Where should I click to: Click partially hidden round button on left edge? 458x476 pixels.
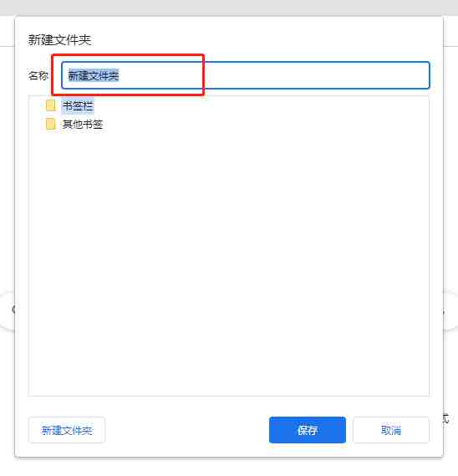tap(8, 310)
